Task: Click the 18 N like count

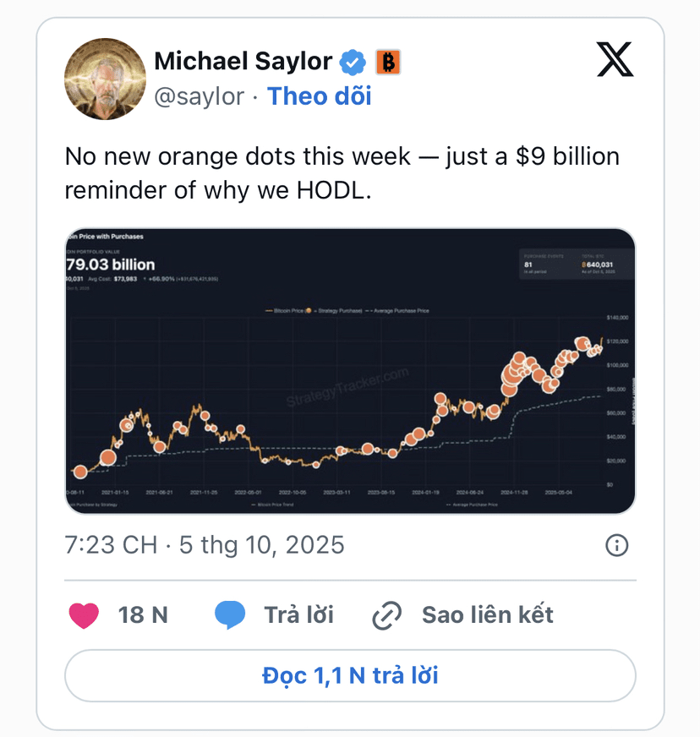Action: [144, 615]
